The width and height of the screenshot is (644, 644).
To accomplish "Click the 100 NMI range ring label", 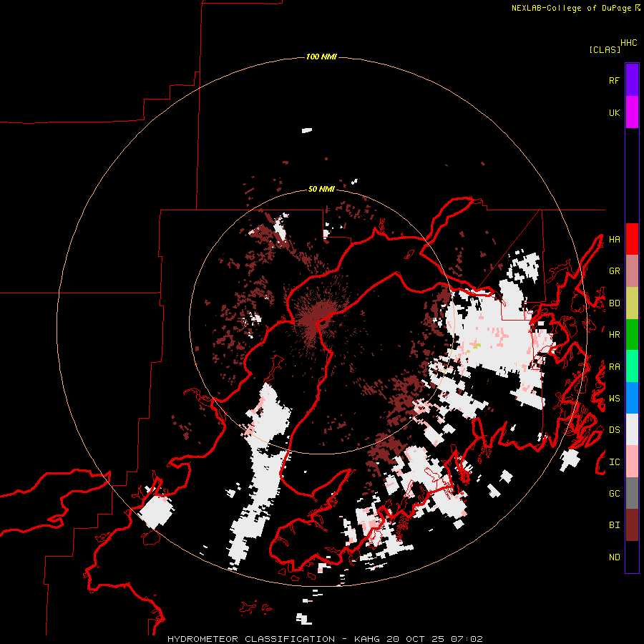I will click(321, 57).
